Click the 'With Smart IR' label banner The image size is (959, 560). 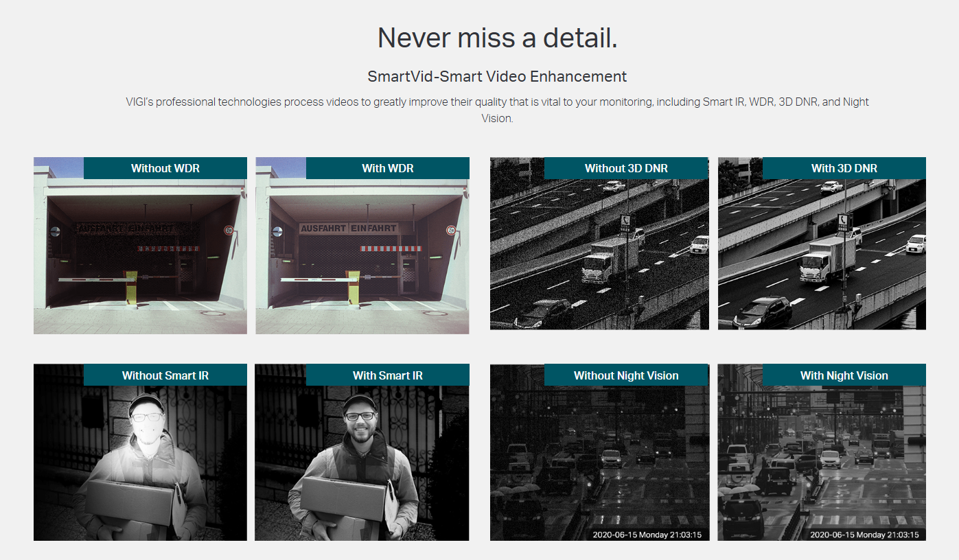[x=387, y=375]
